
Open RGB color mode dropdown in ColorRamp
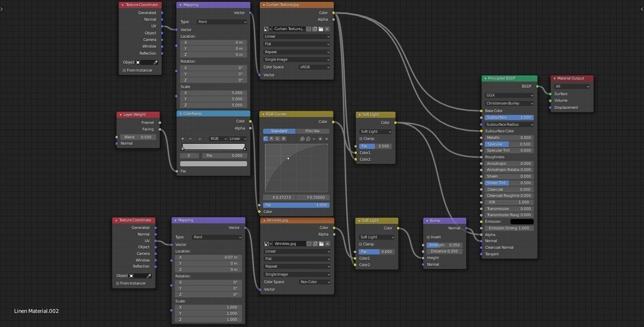[x=218, y=139]
